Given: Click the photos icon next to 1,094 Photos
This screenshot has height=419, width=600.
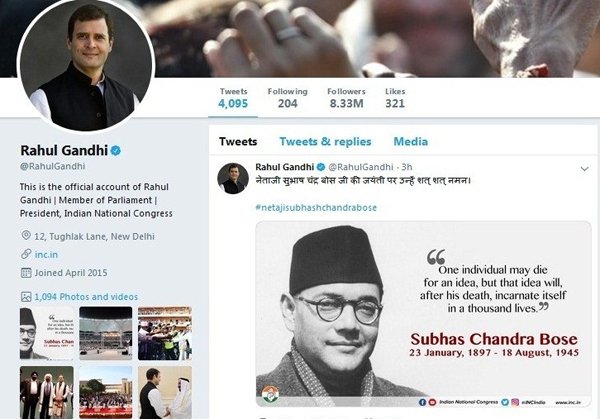Looking at the screenshot, I should point(25,296).
